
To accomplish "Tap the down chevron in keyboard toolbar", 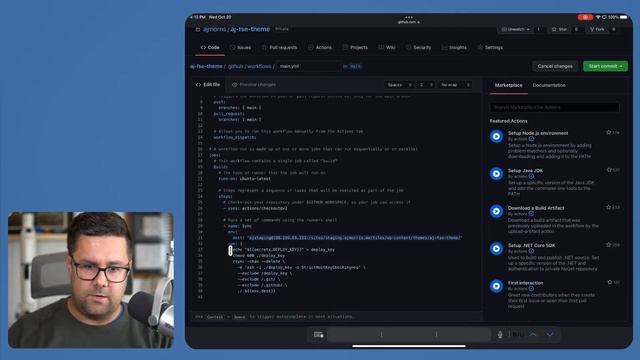I will (x=550, y=335).
